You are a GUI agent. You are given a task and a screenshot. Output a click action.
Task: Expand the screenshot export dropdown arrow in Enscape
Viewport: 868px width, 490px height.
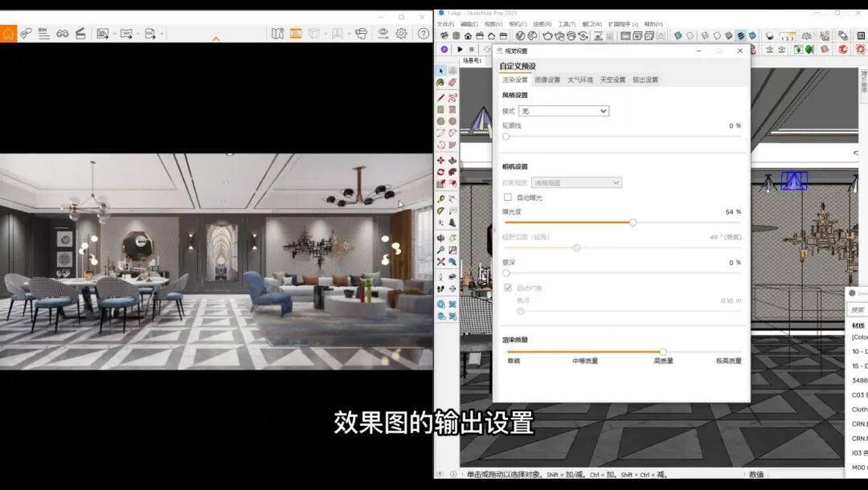pos(115,34)
